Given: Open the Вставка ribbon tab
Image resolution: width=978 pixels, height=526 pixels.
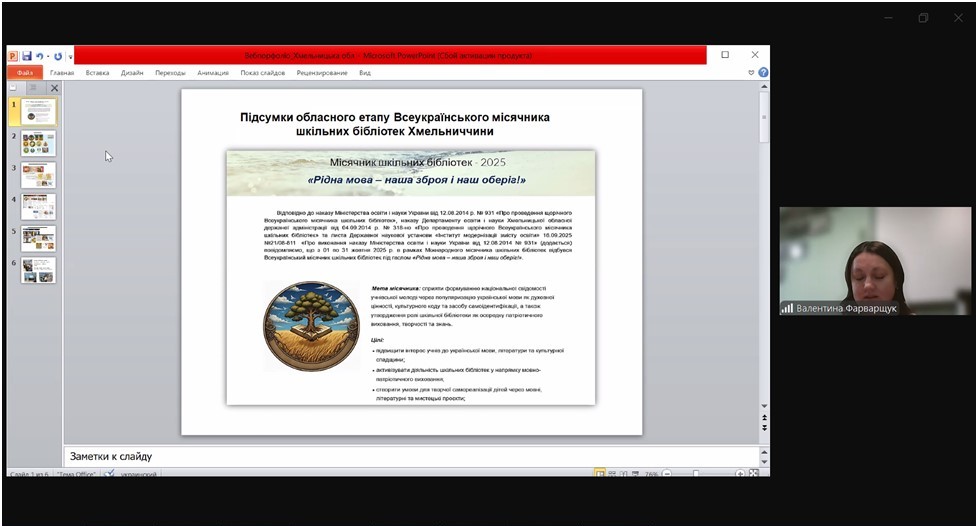Looking at the screenshot, I should (97, 73).
